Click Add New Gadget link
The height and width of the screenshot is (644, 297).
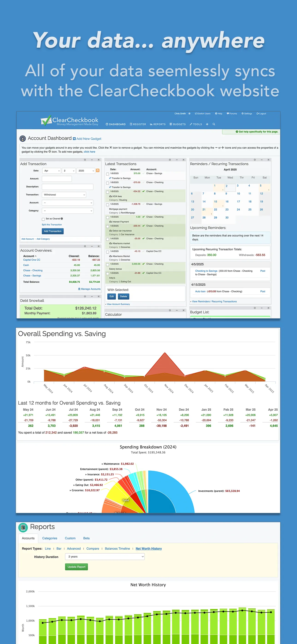click(x=87, y=139)
